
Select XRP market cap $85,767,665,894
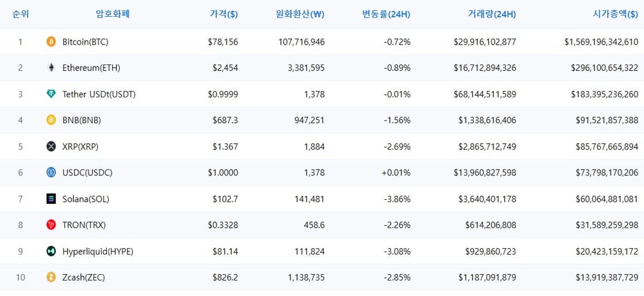[x=607, y=147]
